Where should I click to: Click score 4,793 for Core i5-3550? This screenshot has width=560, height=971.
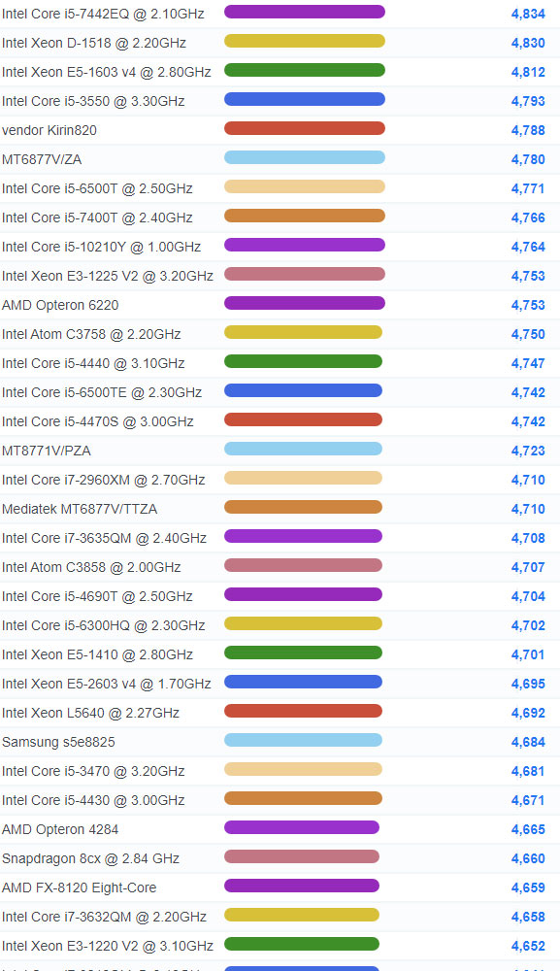point(528,101)
